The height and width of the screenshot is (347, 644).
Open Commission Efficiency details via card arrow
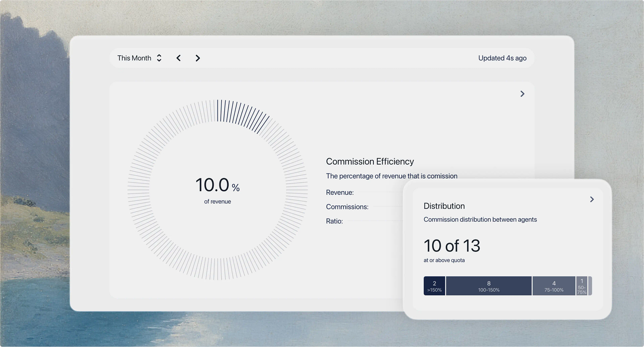522,94
